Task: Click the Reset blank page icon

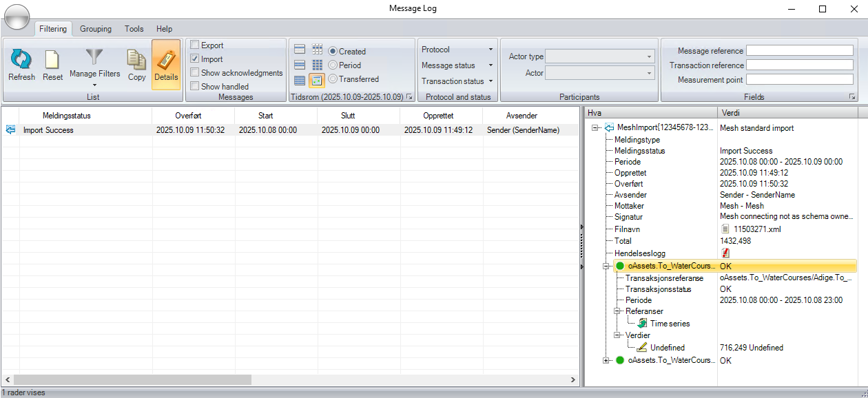Action: click(x=52, y=61)
